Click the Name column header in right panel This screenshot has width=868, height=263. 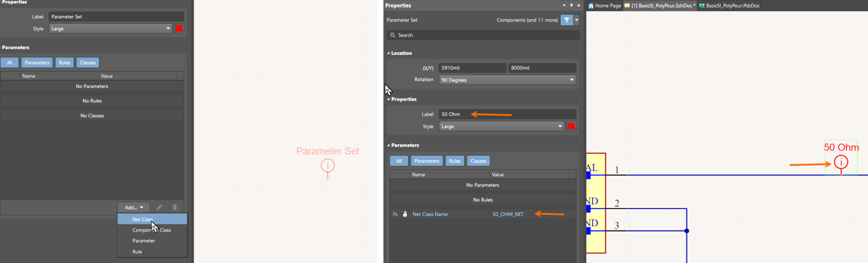coord(419,175)
